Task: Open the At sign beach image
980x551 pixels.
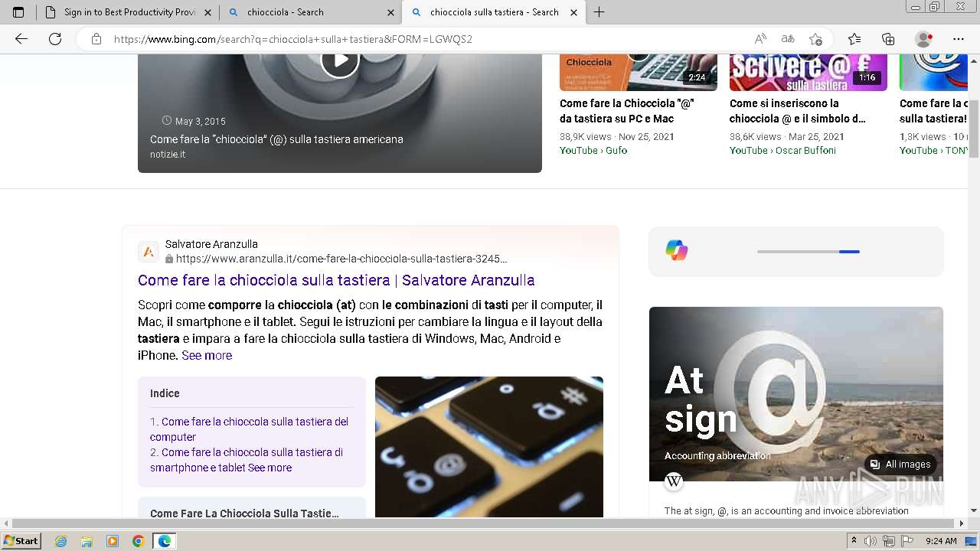Action: click(x=796, y=394)
